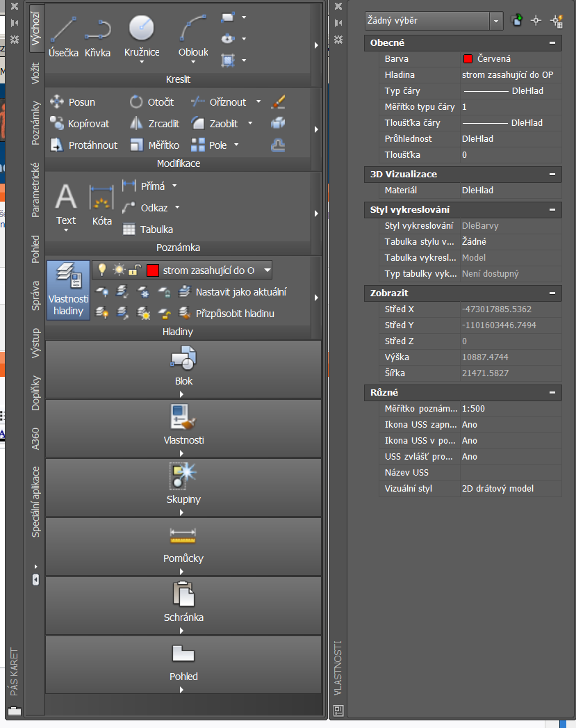Activate the Zrcadlit mirror tool
The height and width of the screenshot is (728, 576).
tap(155, 123)
